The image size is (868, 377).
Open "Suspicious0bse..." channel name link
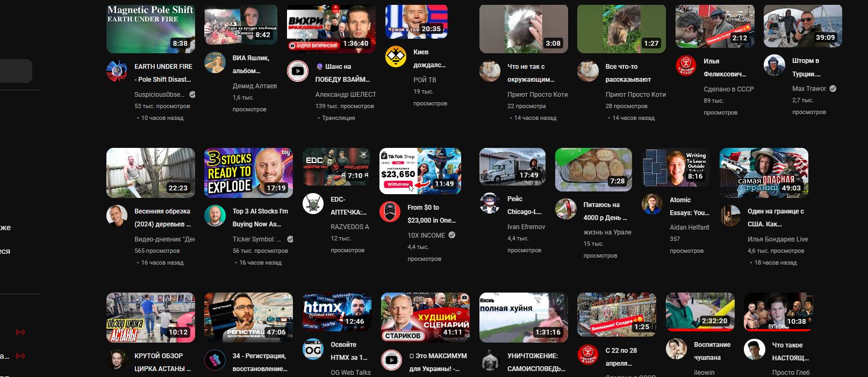(160, 94)
